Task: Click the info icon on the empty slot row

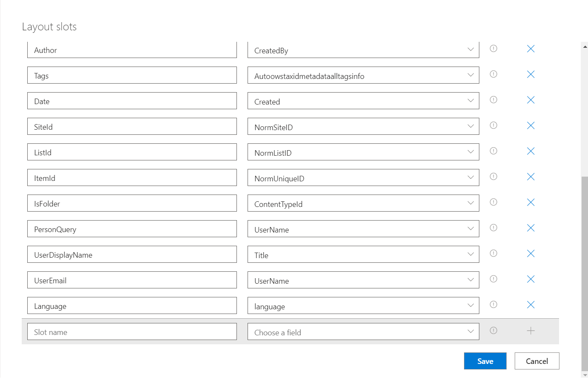Action: [x=493, y=330]
